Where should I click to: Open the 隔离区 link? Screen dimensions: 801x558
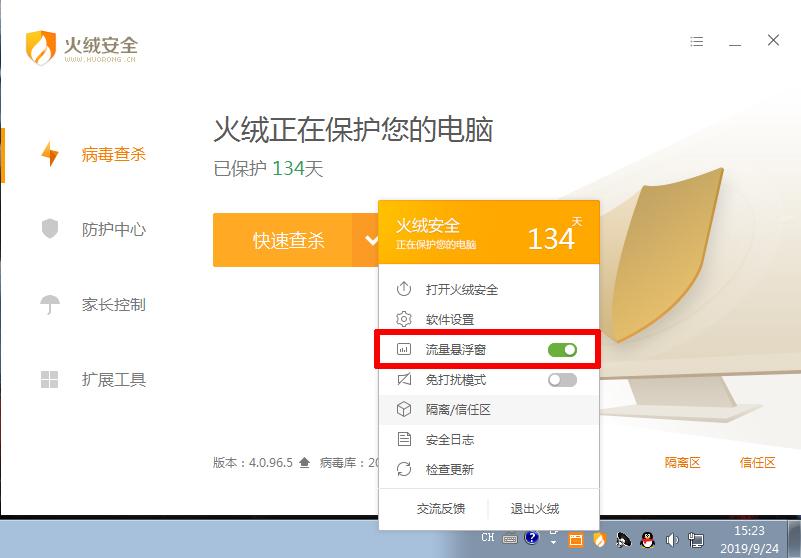click(x=682, y=463)
